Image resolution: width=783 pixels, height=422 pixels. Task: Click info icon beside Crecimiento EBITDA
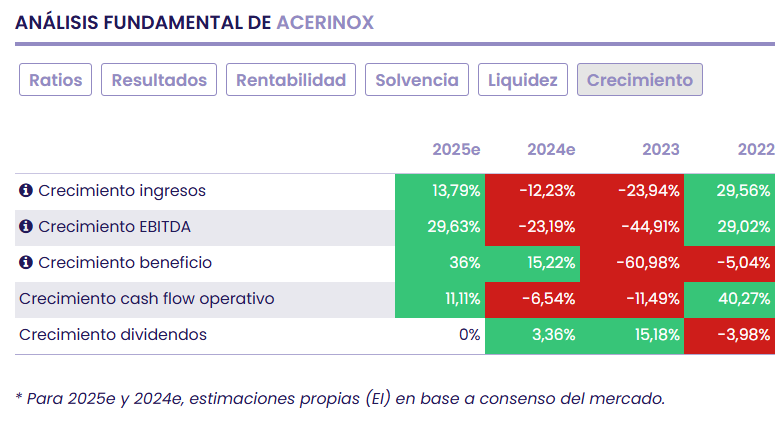click(x=26, y=227)
